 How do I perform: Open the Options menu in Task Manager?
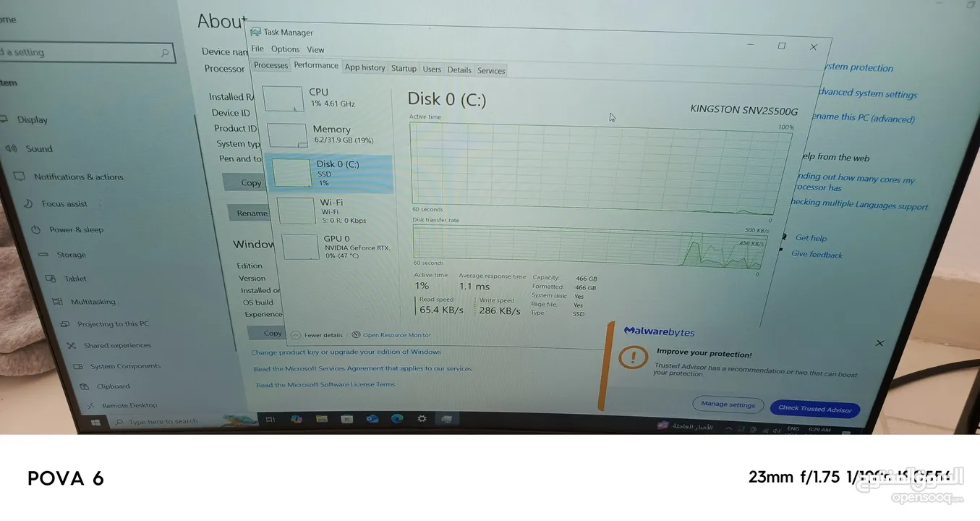[x=285, y=49]
